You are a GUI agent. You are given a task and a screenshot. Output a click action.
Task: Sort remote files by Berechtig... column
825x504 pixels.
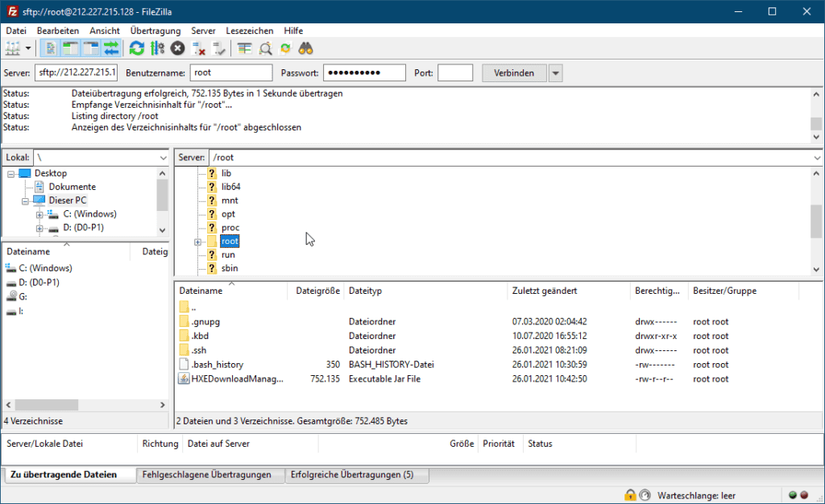tap(659, 291)
